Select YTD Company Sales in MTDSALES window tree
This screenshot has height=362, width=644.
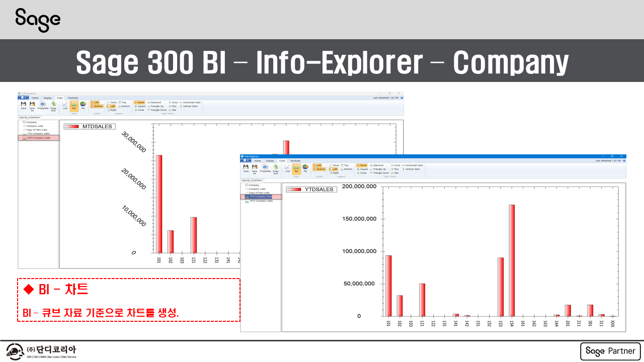[36, 134]
